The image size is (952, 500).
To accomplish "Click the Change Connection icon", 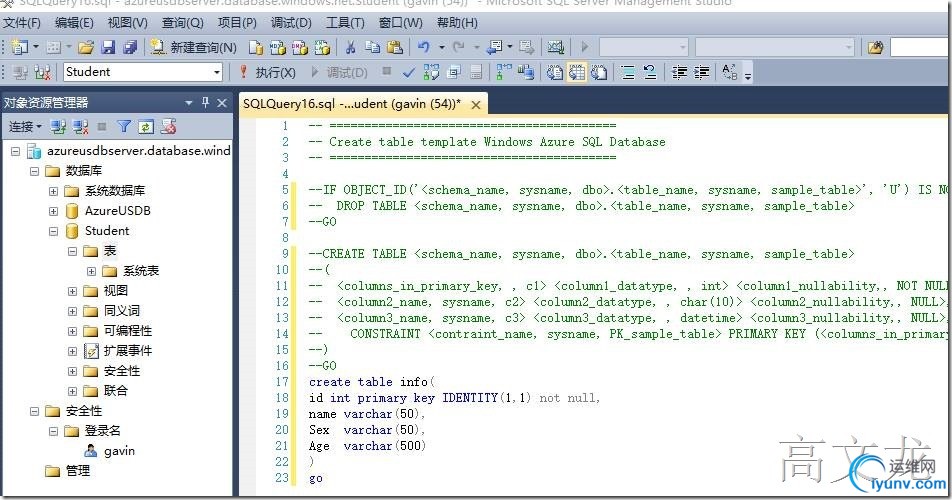I will coord(42,73).
